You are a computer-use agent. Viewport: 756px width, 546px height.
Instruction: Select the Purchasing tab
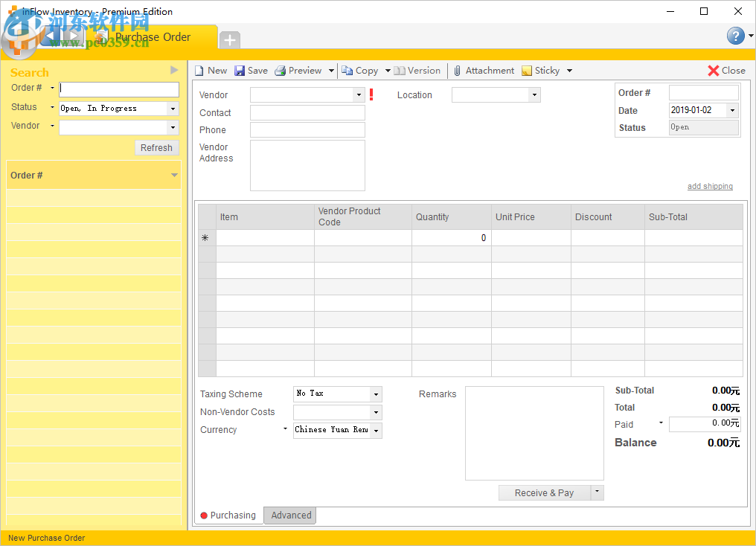(x=228, y=515)
